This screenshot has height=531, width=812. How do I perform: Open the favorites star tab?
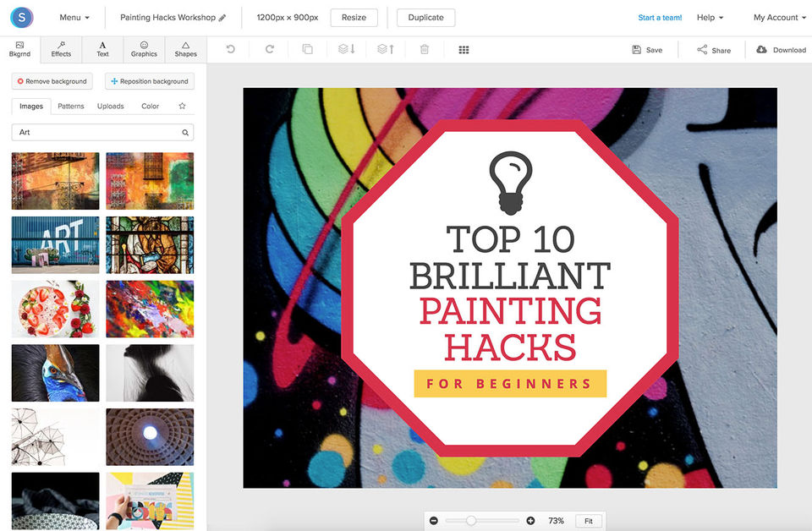point(182,107)
